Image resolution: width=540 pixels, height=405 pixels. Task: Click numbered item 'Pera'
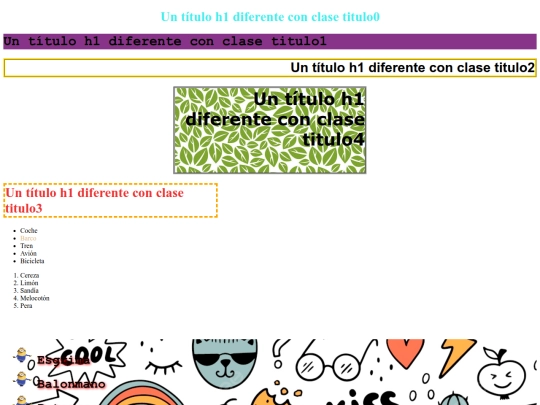[x=26, y=305]
